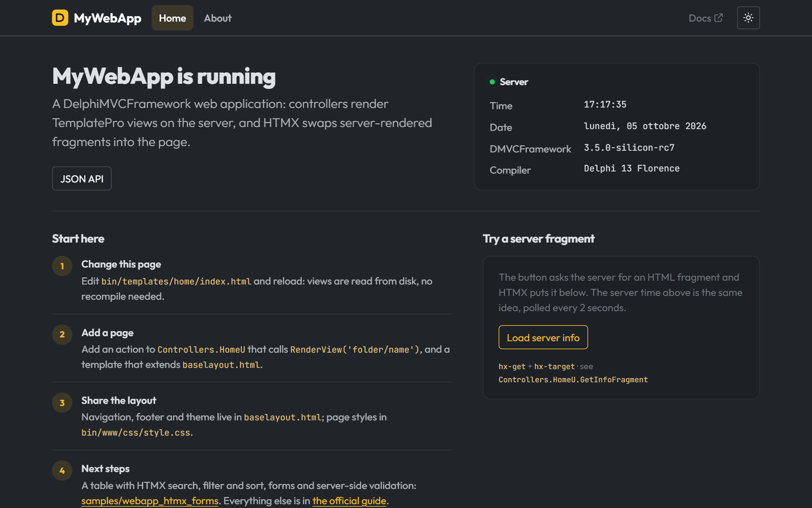
Task: Click code text Controllers.HomeU.GetInfoFragment
Action: pos(573,380)
